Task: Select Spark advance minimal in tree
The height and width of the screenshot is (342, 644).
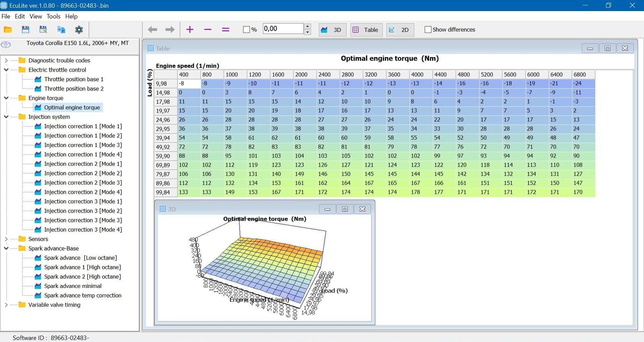Action: (x=72, y=286)
